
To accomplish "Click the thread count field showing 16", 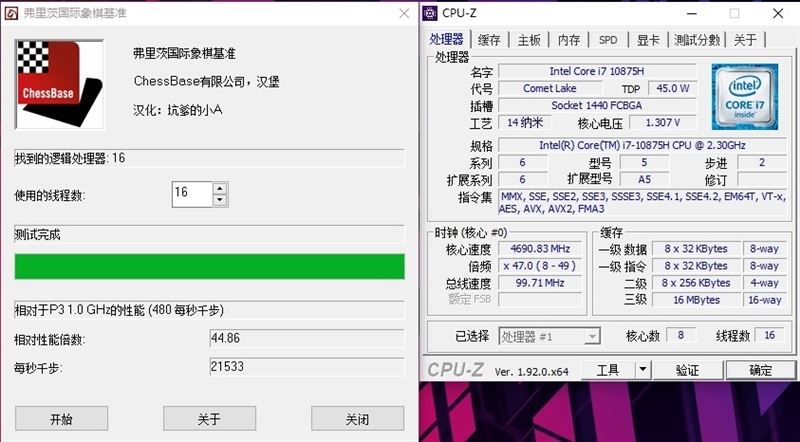I will click(x=192, y=194).
